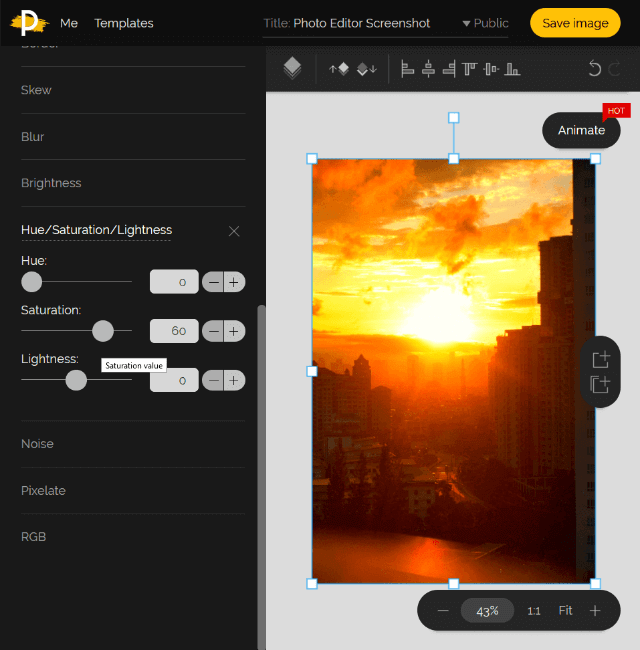Align selection to top edge
Screen dimensions: 640x650
click(470, 69)
